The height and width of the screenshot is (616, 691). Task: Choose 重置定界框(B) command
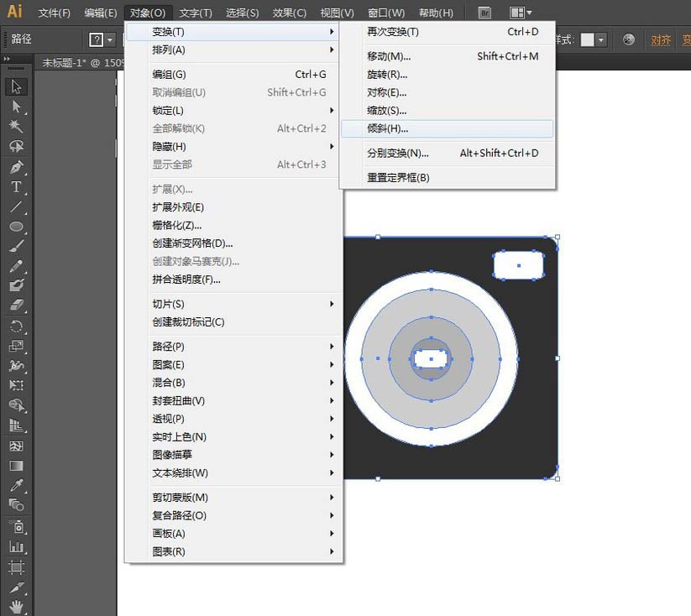(x=447, y=178)
